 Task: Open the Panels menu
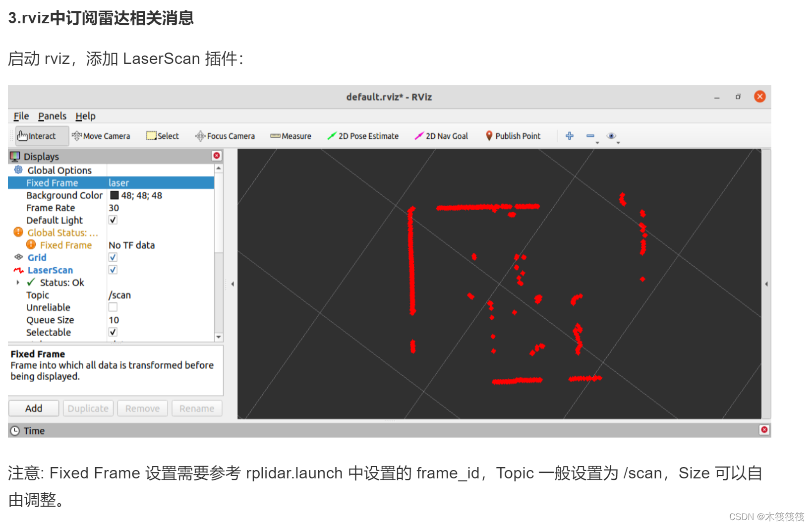point(52,116)
